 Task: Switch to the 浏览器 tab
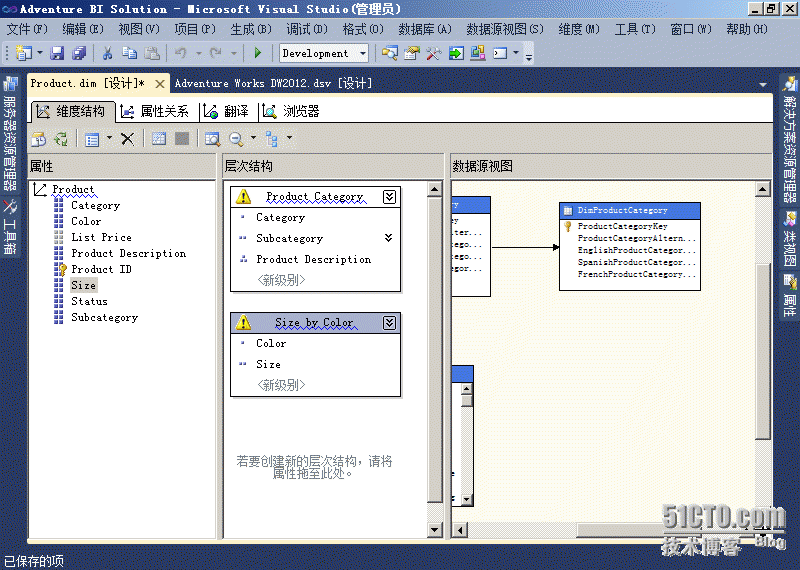pyautogui.click(x=292, y=112)
